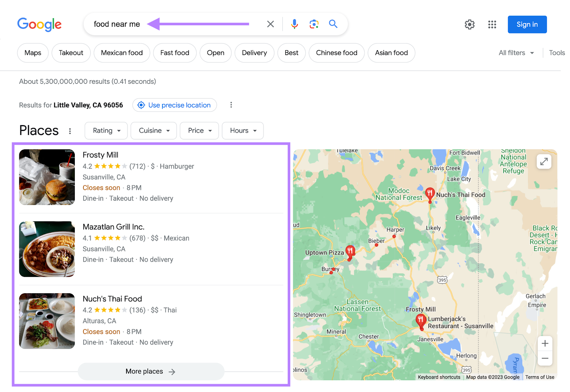Filter results by Open places
Viewport: 570px width, 392px height.
215,52
